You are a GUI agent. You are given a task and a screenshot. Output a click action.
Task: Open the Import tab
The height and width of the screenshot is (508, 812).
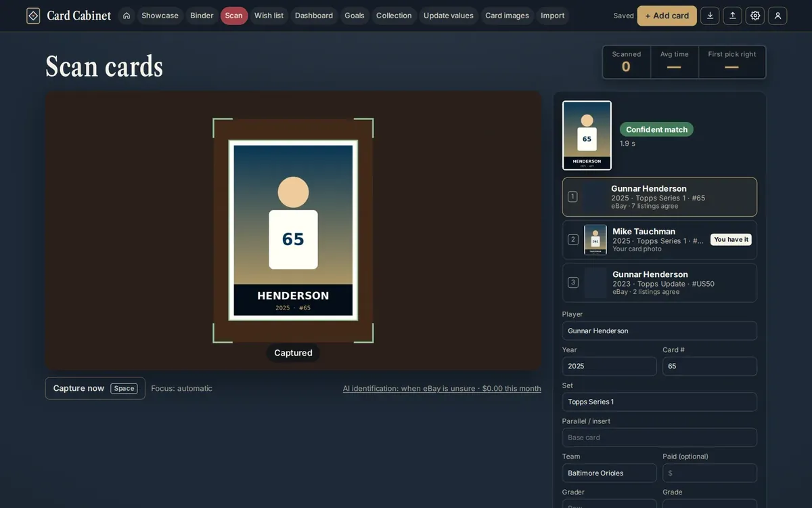[553, 16]
